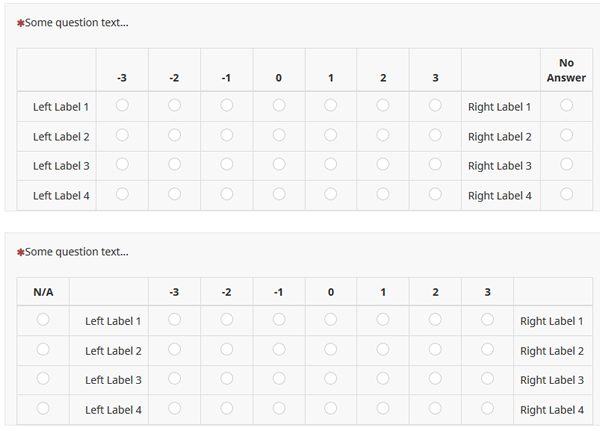
Task: Choose 3 for Left Label 4 in bottom table
Action: tap(487, 409)
